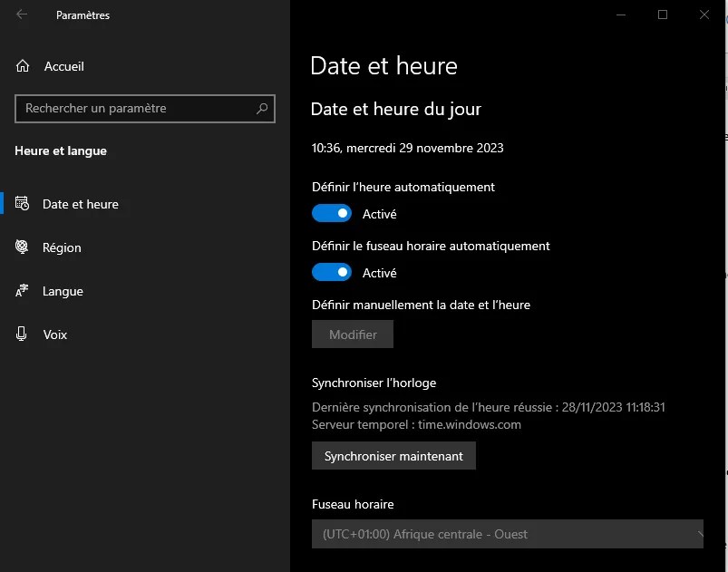Click the globe icon next to Région
The width and height of the screenshot is (728, 572).
point(20,247)
